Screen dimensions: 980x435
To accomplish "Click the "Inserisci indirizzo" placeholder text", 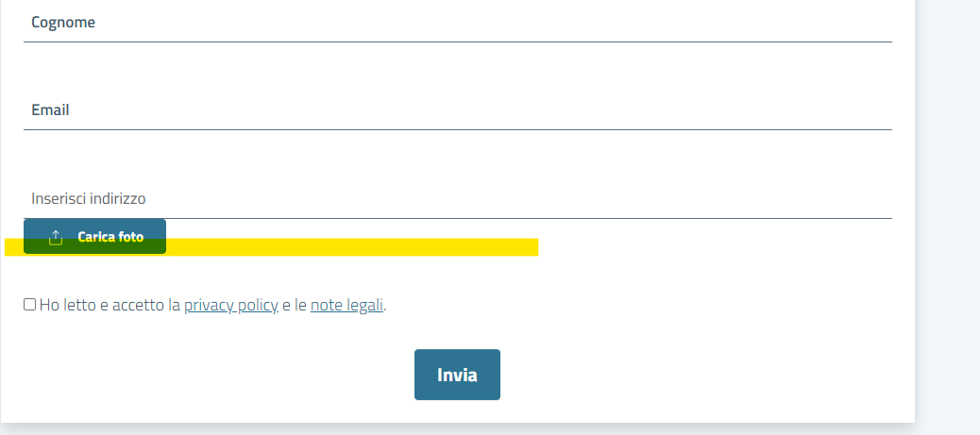I will tap(89, 198).
